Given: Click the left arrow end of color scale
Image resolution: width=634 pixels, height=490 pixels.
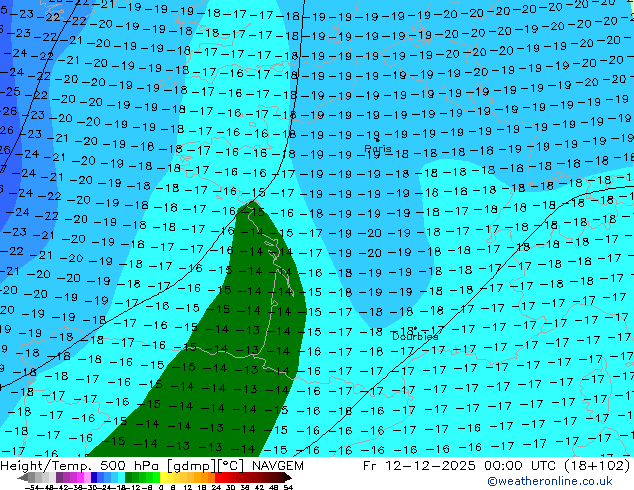Looking at the screenshot, I should coord(22,477).
